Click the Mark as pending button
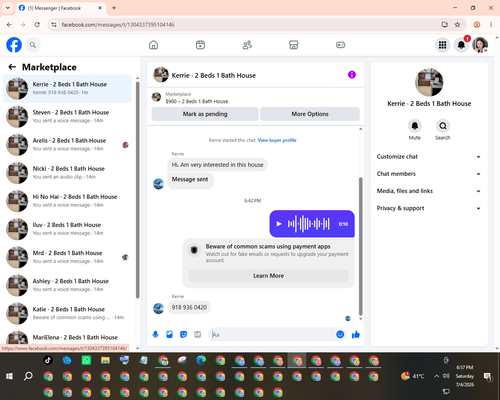The image size is (500, 400). pyautogui.click(x=205, y=114)
